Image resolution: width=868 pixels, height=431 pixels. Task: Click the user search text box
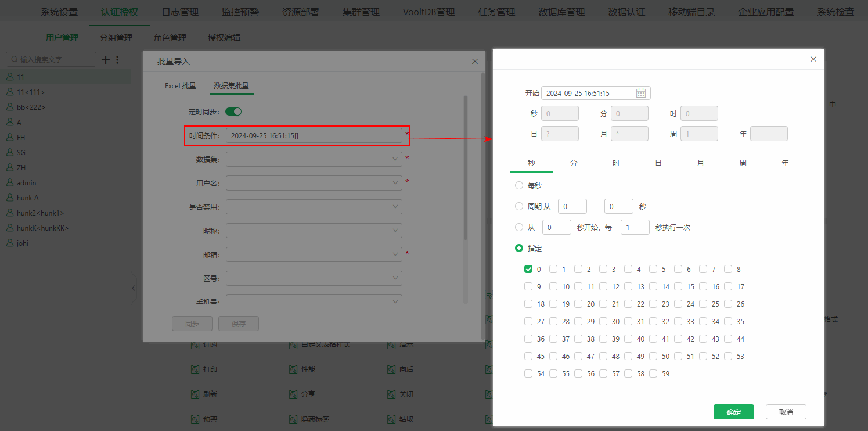tap(51, 59)
